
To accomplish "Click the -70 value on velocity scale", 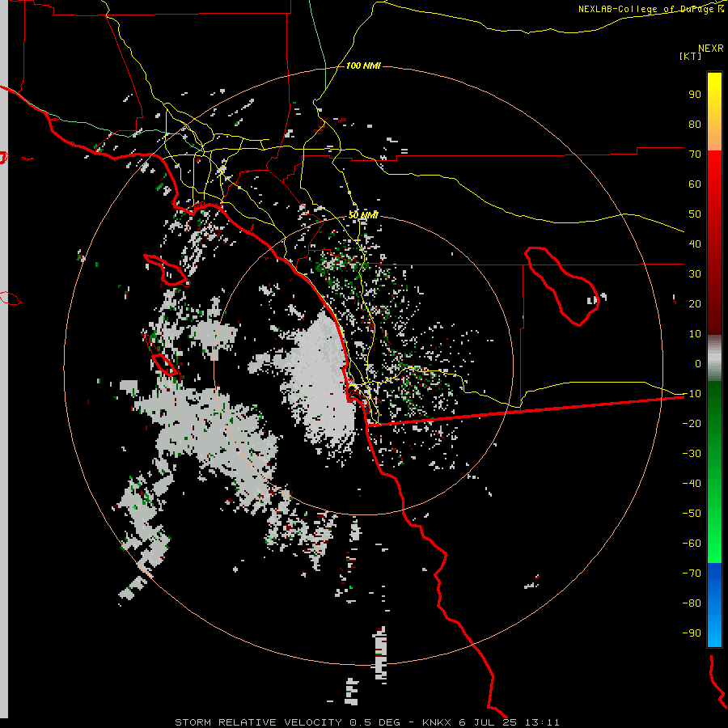I will point(692,574).
